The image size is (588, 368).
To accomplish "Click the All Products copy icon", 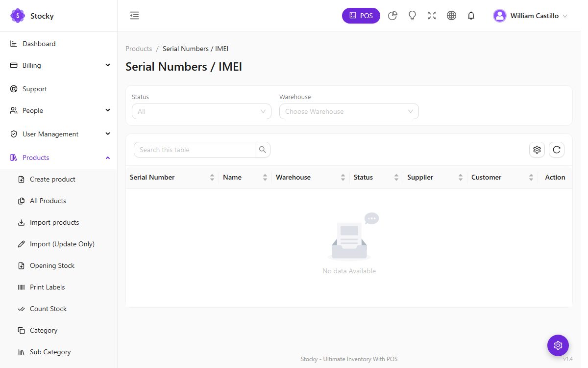I will (x=21, y=201).
